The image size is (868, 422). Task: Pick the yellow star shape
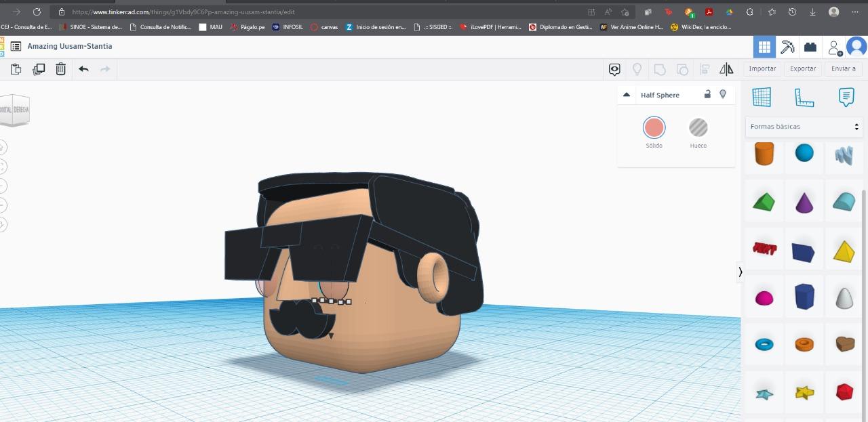(x=804, y=392)
